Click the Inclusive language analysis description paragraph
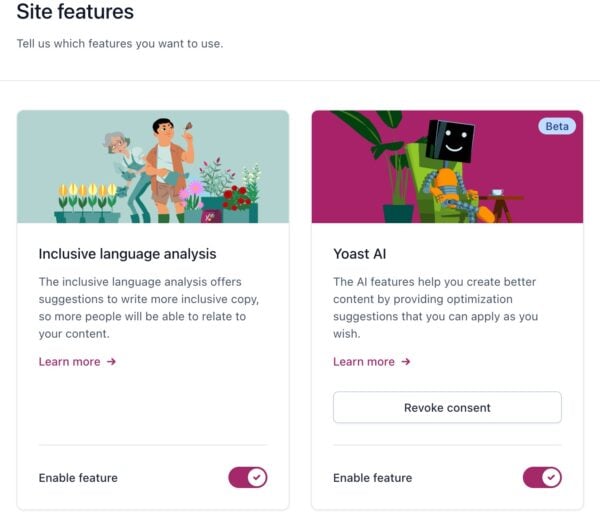 tap(140, 300)
